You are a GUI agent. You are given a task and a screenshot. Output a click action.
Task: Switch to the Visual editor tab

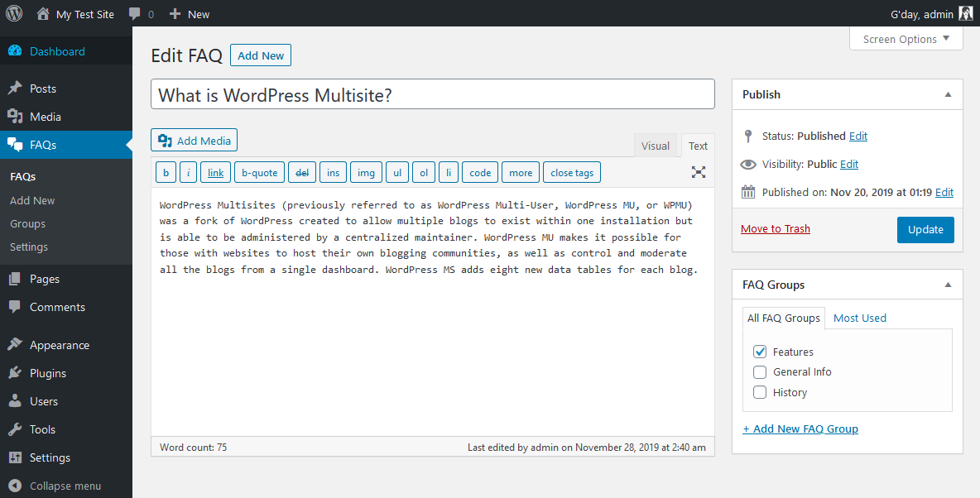pyautogui.click(x=655, y=146)
